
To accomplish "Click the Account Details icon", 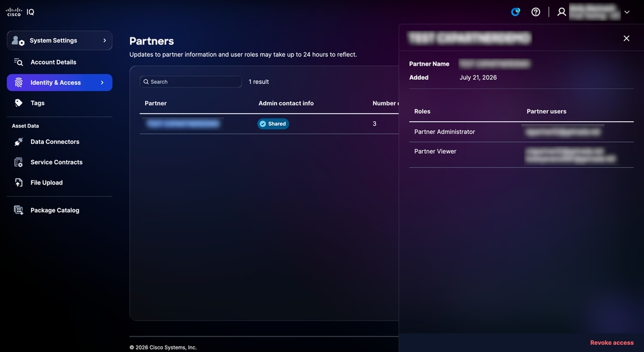I will point(19,62).
